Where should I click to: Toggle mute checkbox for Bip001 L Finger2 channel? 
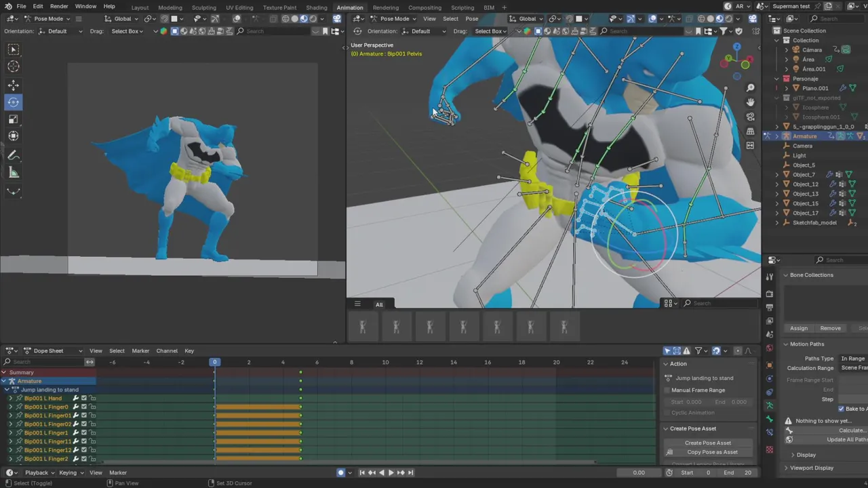click(84, 459)
